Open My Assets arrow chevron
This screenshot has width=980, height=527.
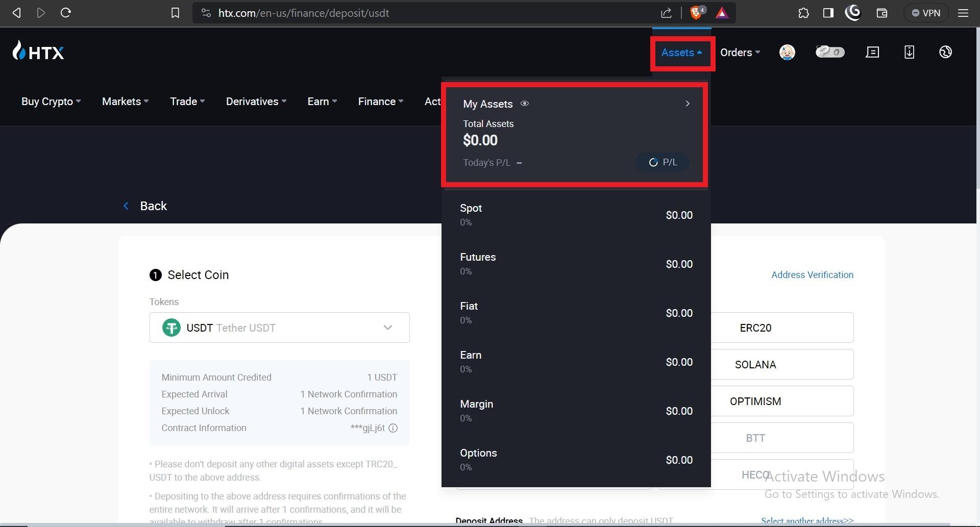coord(688,104)
